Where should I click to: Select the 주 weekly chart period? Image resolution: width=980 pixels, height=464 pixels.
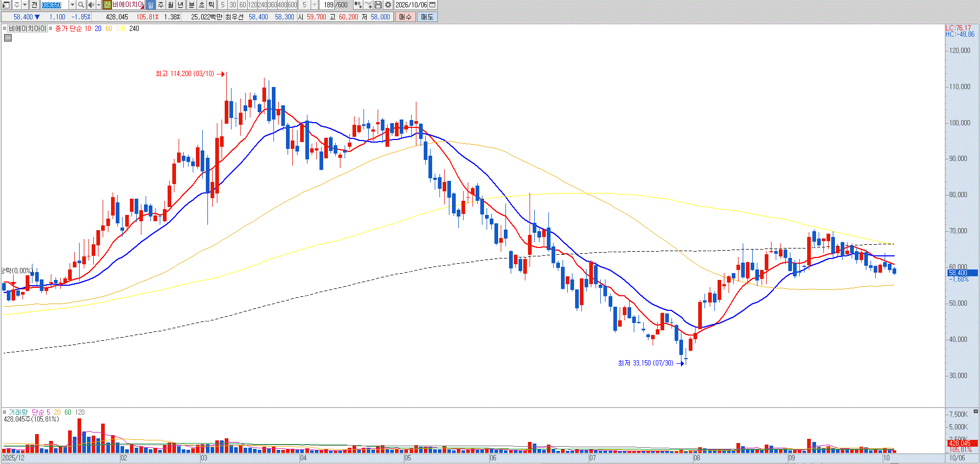(x=161, y=5)
